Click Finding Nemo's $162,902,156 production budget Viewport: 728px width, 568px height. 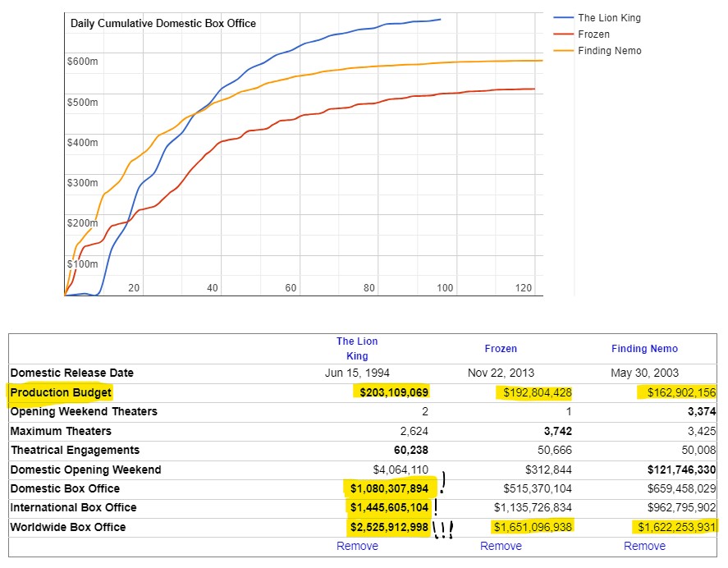click(x=675, y=392)
